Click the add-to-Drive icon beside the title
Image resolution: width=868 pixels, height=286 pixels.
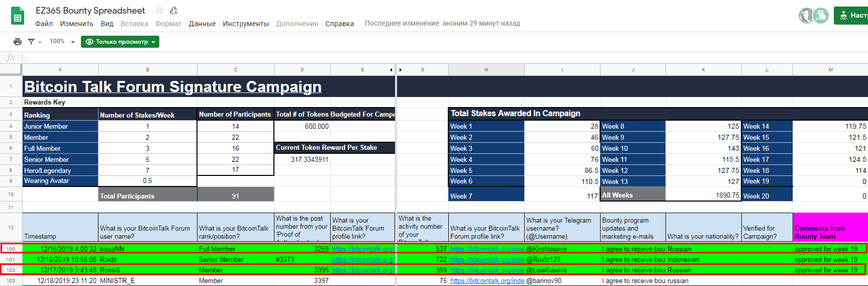174,11
